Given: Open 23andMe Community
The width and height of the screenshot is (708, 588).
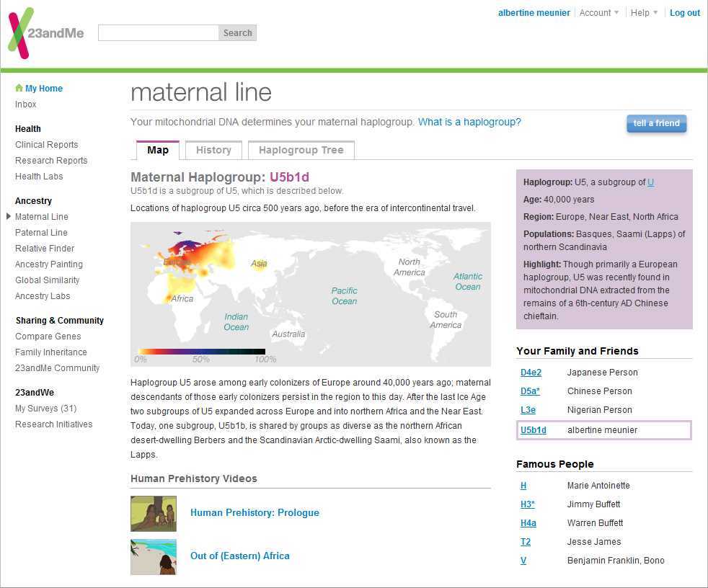Looking at the screenshot, I should coord(58,367).
